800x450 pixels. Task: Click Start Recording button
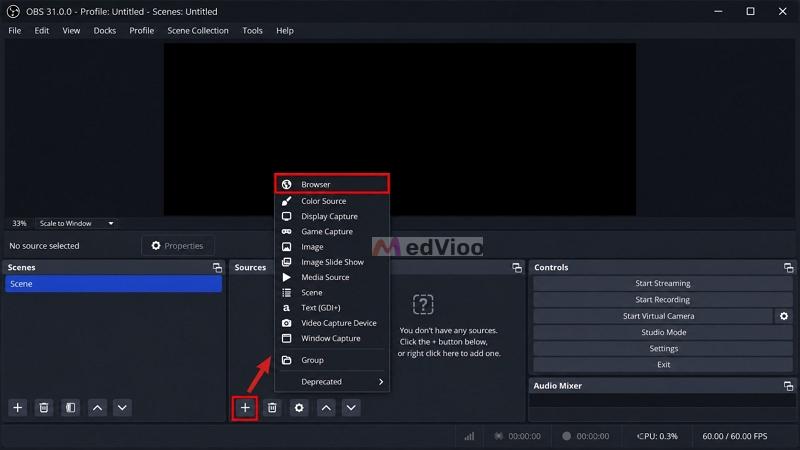(663, 299)
